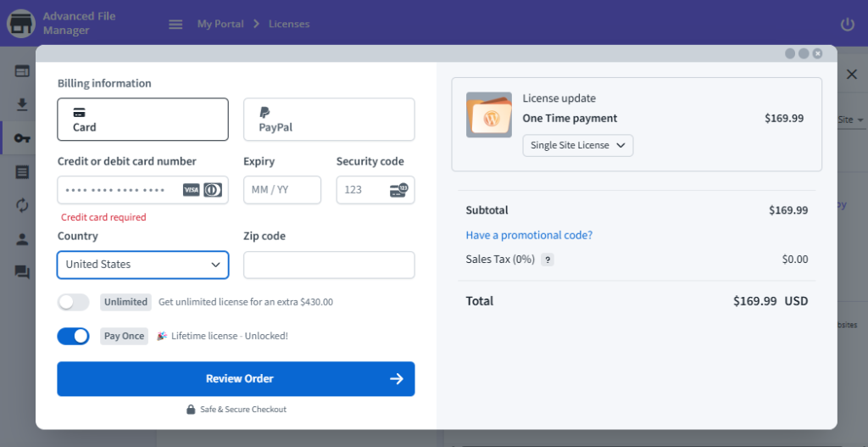This screenshot has width=868, height=447.
Task: Click the 'One Time payment' text
Action: [570, 119]
